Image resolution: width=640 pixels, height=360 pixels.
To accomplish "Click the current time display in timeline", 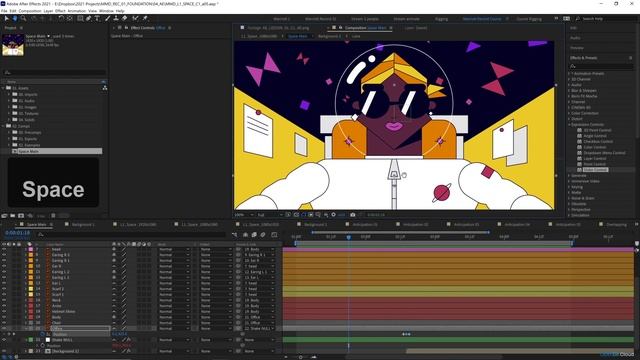I will click(x=18, y=233).
